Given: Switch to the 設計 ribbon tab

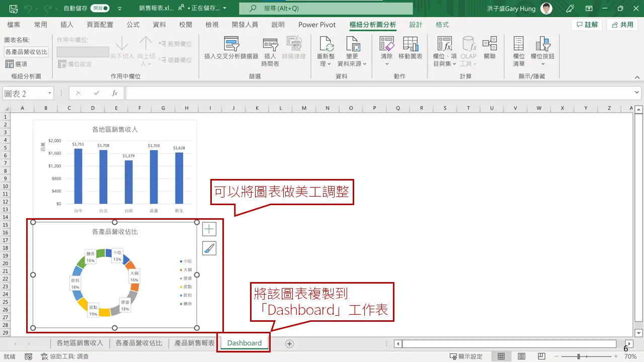Looking at the screenshot, I should 416,25.
